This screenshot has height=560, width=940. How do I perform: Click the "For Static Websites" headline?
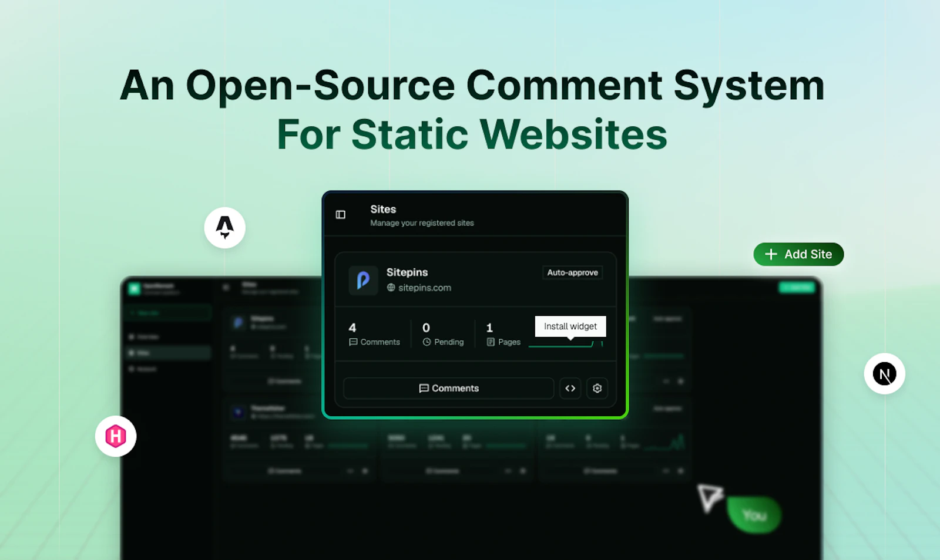[472, 134]
